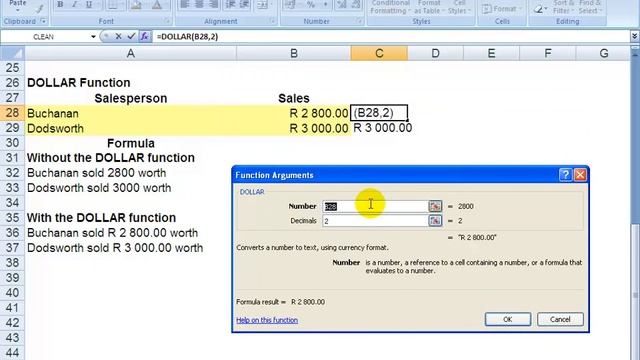
Task: Click the Name Box showing CLEAN
Action: (x=44, y=37)
